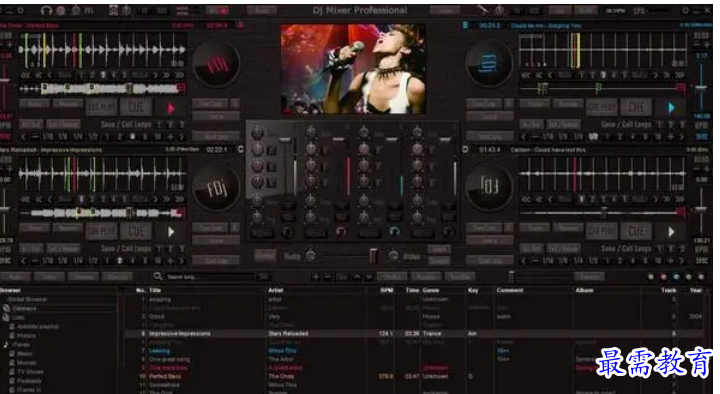Click the CUE button on deck B
Viewport: 720px width, 394px height.
(636, 107)
